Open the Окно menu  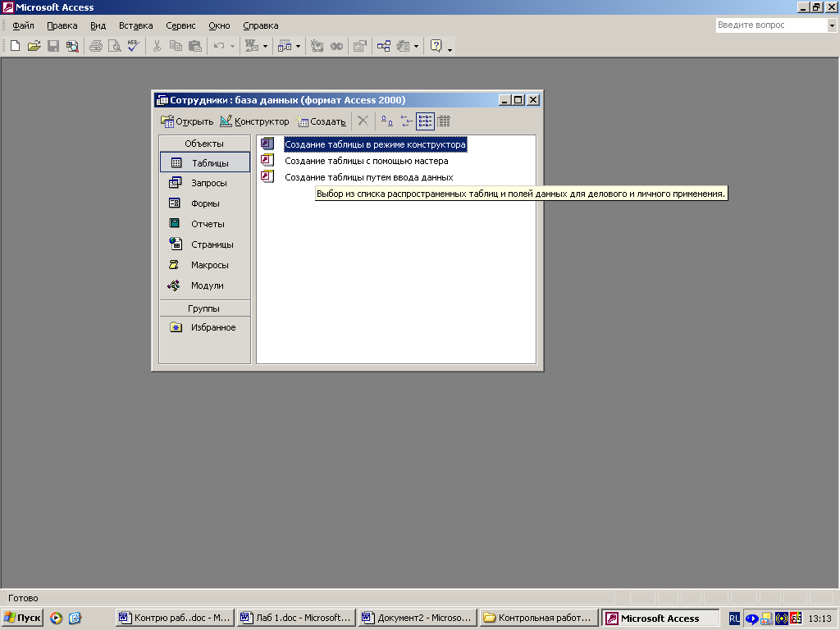(x=219, y=25)
